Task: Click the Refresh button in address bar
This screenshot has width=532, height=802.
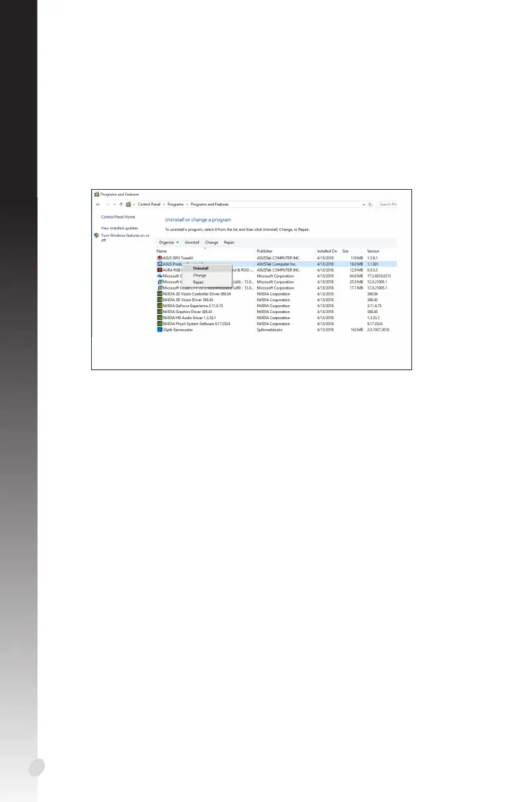Action: [370, 204]
